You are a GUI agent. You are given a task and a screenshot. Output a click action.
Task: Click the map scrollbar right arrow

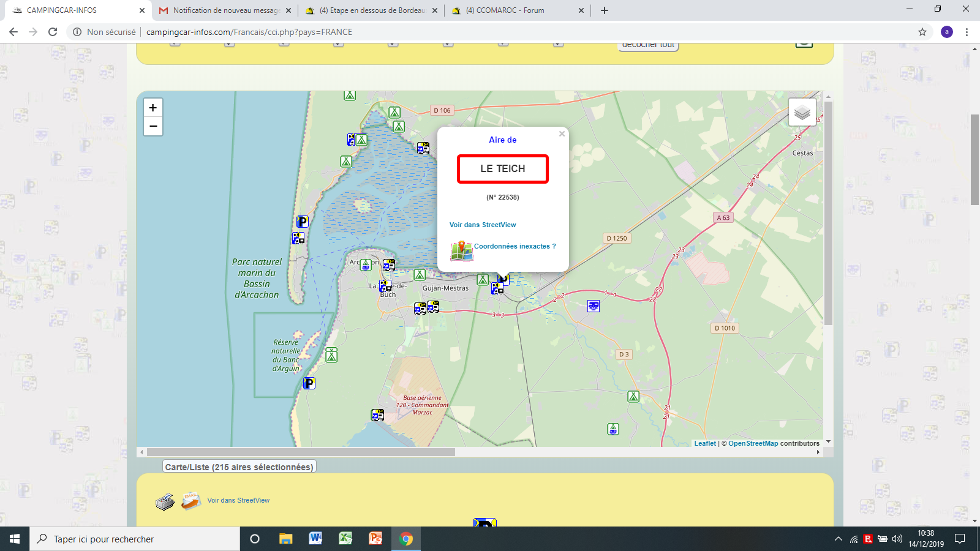click(818, 452)
